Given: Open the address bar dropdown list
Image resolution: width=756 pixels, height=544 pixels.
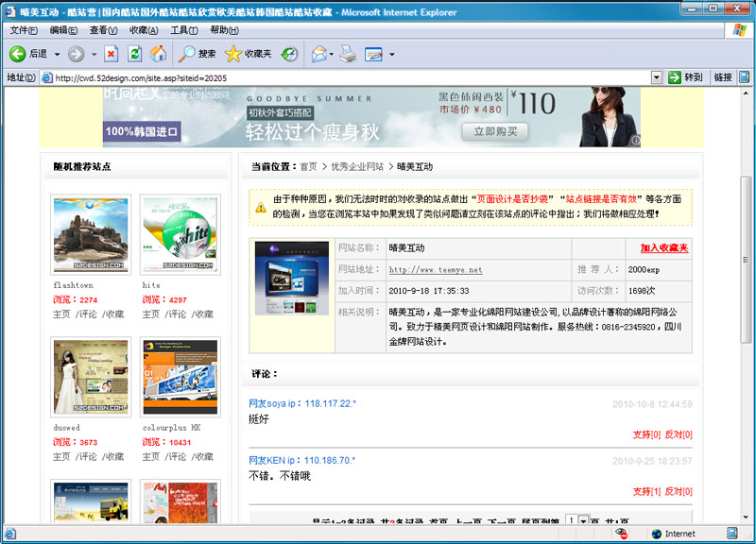Looking at the screenshot, I should pos(656,77).
